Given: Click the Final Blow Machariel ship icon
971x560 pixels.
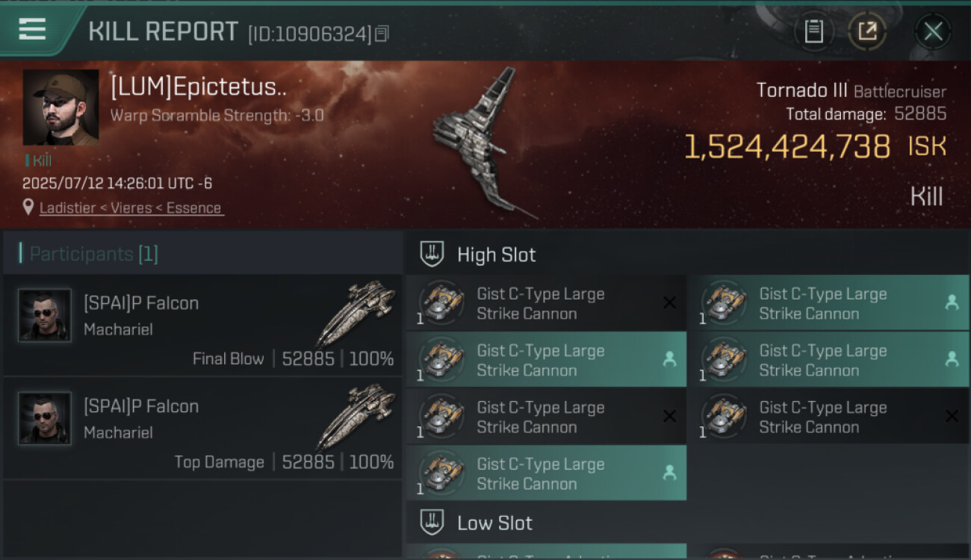Looking at the screenshot, I should [x=356, y=312].
